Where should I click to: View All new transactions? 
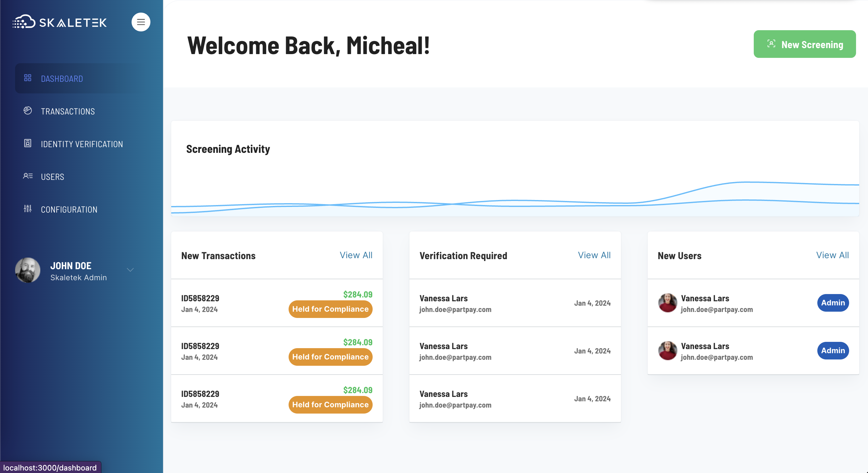click(x=356, y=255)
